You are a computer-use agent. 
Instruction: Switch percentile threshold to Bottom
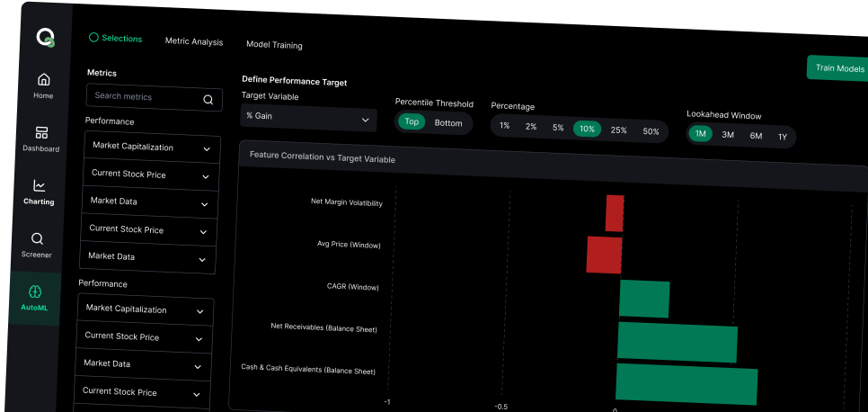coord(448,123)
